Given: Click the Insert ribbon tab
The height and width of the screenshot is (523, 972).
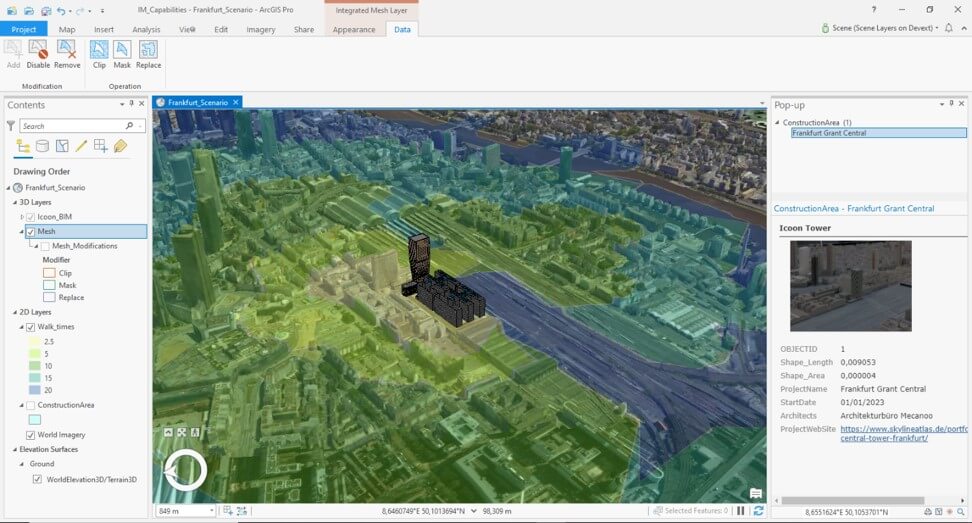Looking at the screenshot, I should (x=104, y=29).
